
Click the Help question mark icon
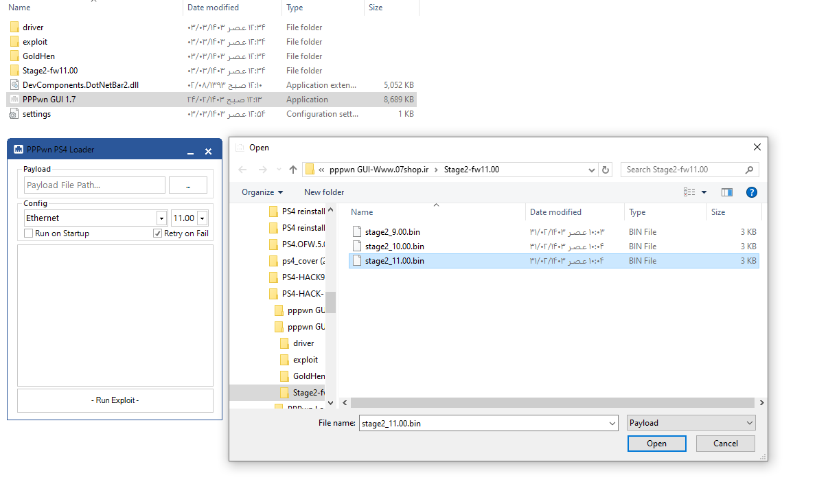pyautogui.click(x=751, y=192)
